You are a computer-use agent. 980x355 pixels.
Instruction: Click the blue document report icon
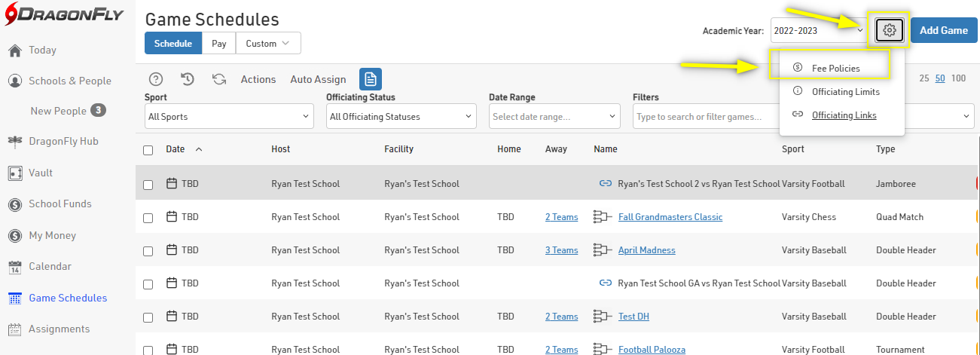371,79
